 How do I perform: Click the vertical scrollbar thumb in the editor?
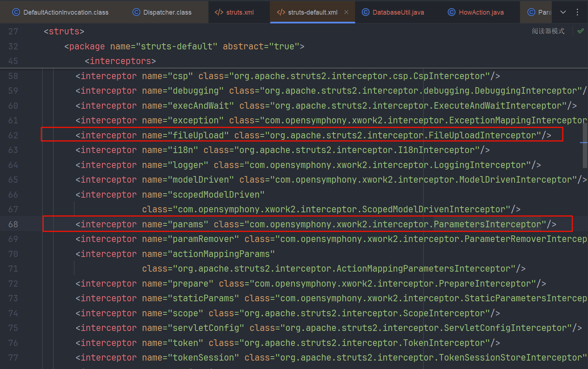click(585, 145)
